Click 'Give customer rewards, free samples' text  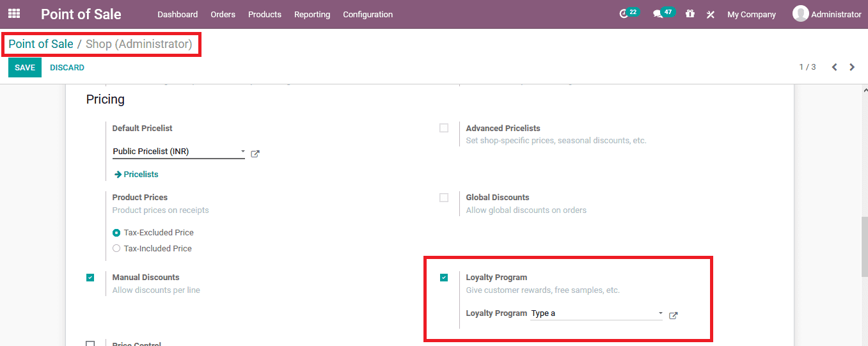click(x=543, y=290)
